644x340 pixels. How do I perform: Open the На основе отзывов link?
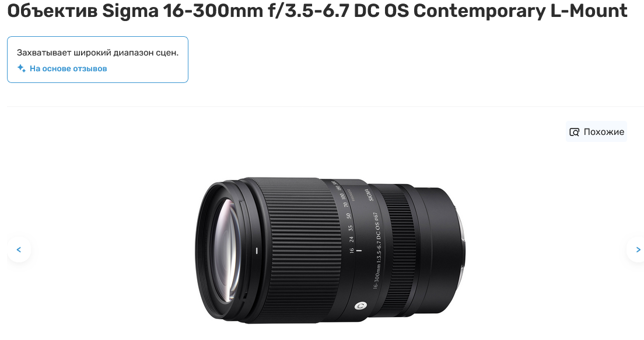[x=68, y=69]
